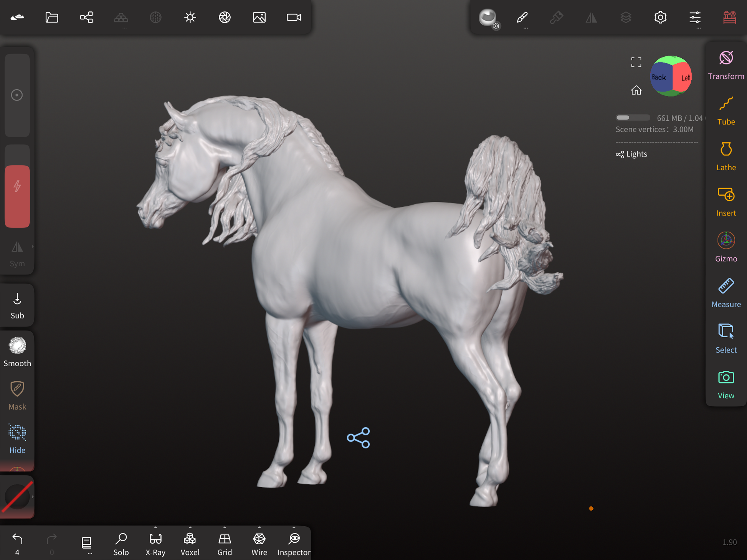
Task: Select the Lathe tool
Action: pos(726,157)
